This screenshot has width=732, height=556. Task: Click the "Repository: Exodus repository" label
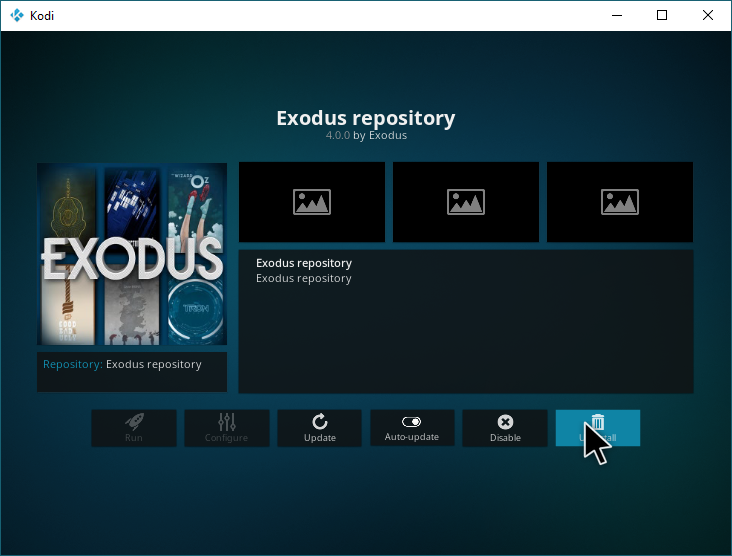[x=122, y=364]
